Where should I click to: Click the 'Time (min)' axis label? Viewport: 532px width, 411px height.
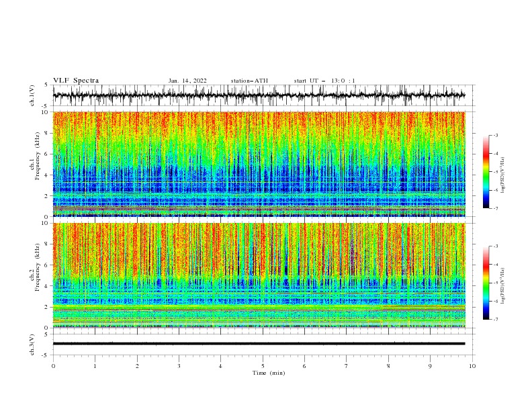pyautogui.click(x=269, y=373)
